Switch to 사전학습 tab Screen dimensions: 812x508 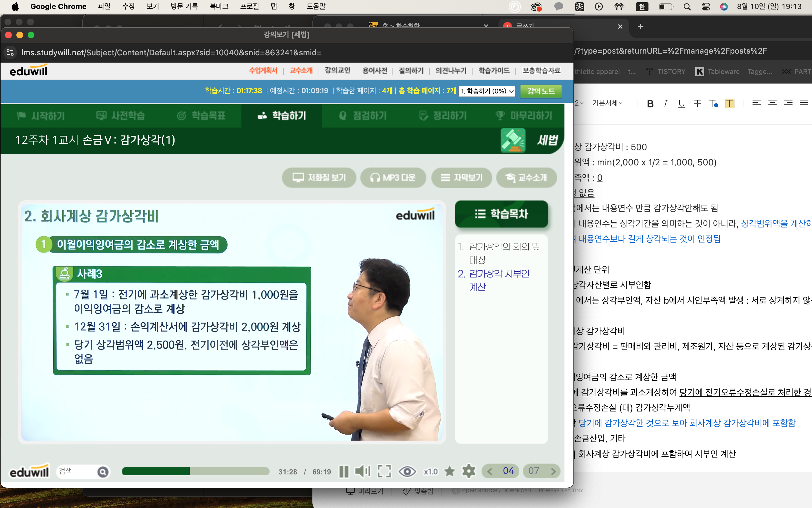tap(120, 116)
